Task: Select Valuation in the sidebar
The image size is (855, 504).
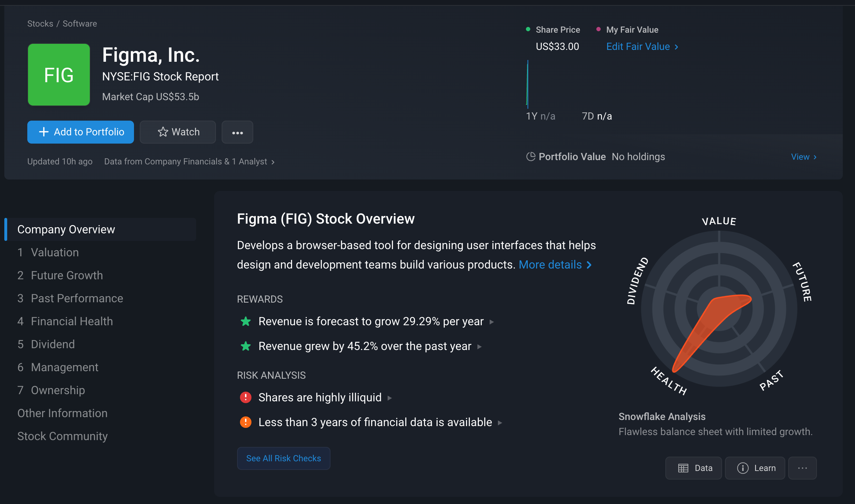Action: [x=55, y=252]
